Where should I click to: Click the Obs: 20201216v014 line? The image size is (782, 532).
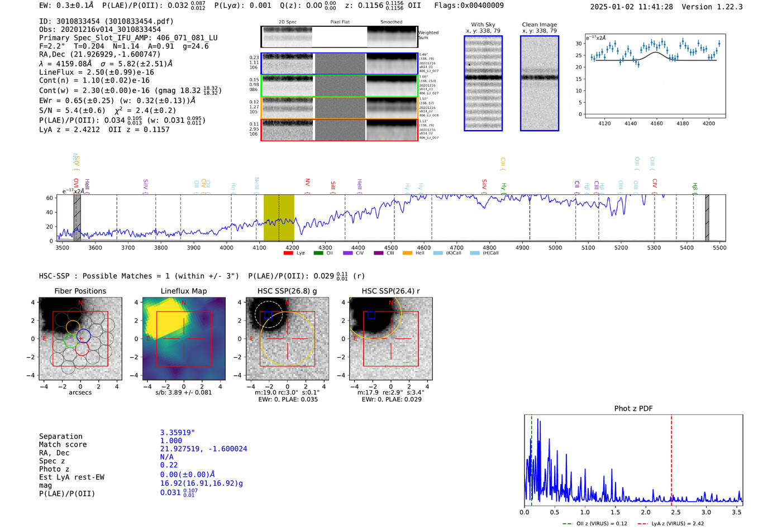(100, 30)
